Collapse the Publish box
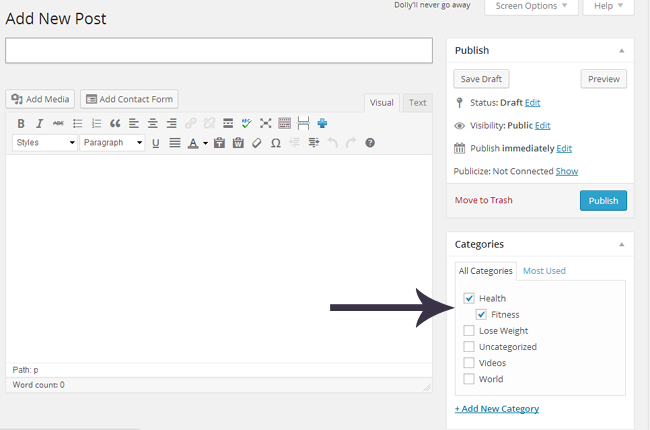650x430 pixels. click(x=621, y=51)
